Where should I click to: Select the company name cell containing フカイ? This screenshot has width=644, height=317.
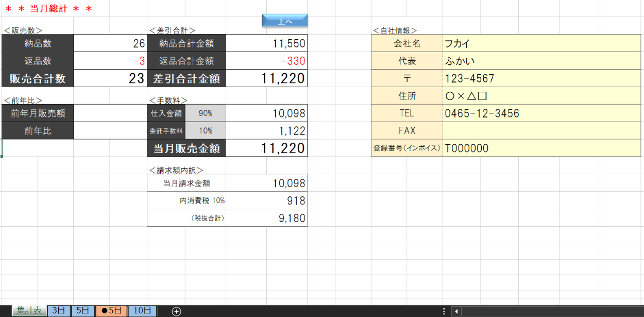pyautogui.click(x=541, y=44)
